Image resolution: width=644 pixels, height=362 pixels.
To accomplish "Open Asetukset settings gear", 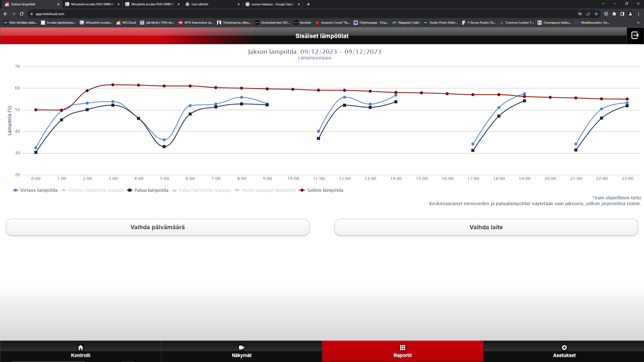I will 564,348.
